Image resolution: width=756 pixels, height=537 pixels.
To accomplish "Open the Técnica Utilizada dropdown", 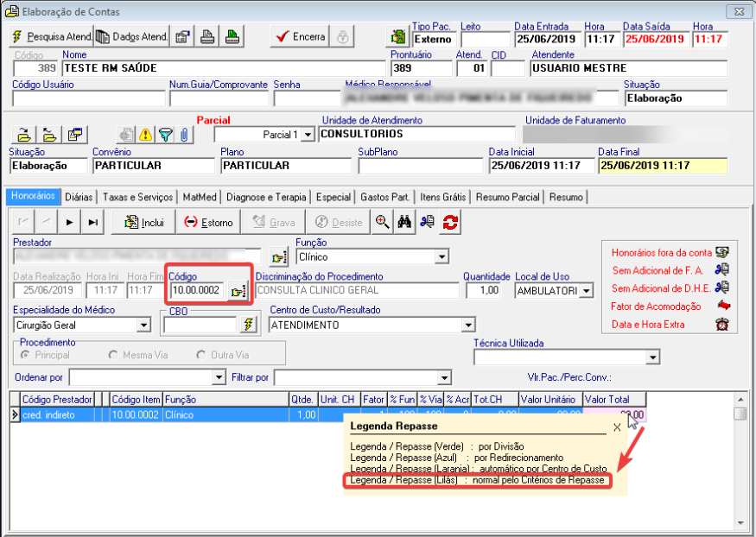I will click(x=653, y=357).
